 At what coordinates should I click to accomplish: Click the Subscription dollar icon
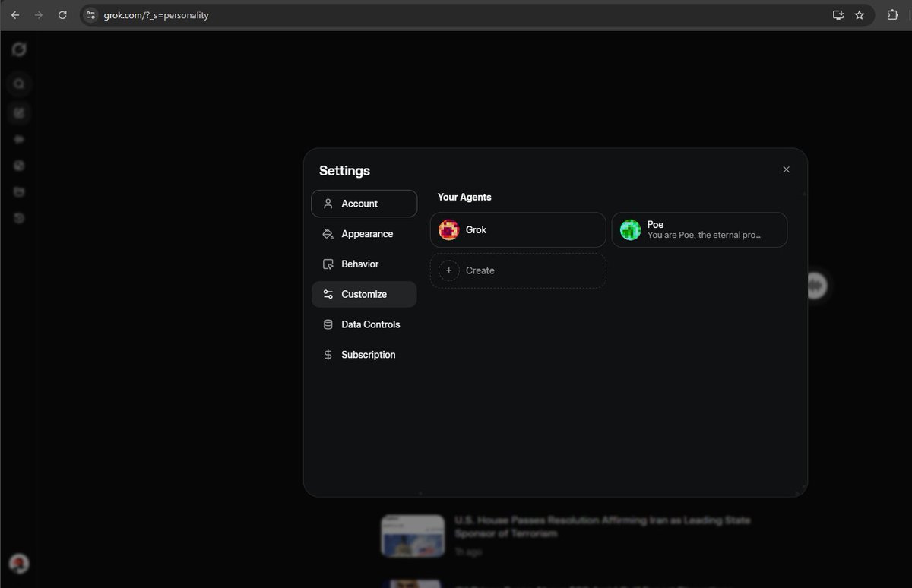tap(328, 355)
